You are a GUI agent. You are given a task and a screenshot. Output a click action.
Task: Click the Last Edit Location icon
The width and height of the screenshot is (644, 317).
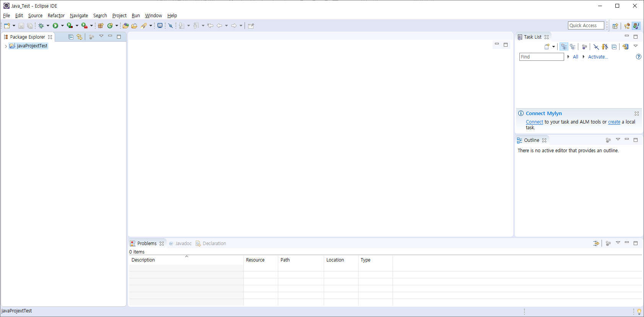210,26
